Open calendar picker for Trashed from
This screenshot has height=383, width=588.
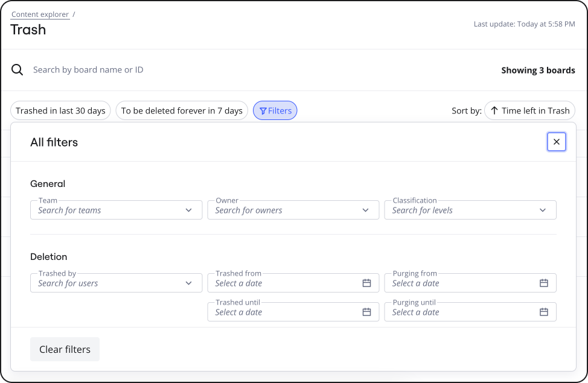click(x=366, y=283)
